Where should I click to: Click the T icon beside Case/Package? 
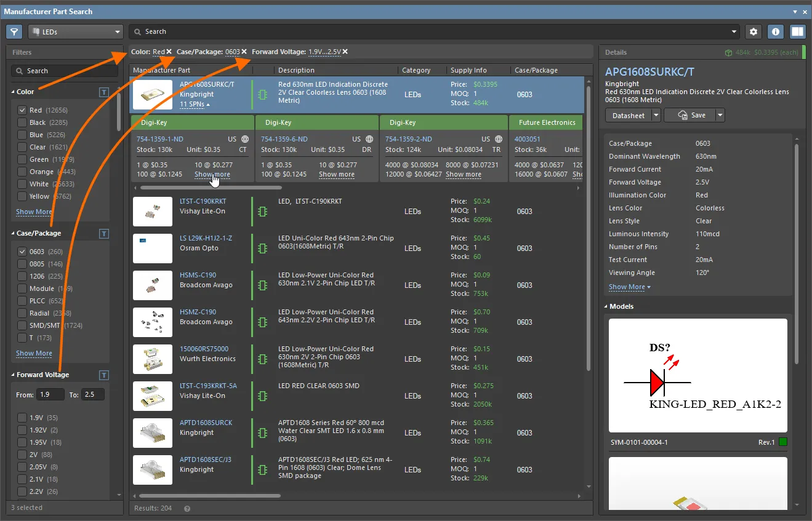104,234
